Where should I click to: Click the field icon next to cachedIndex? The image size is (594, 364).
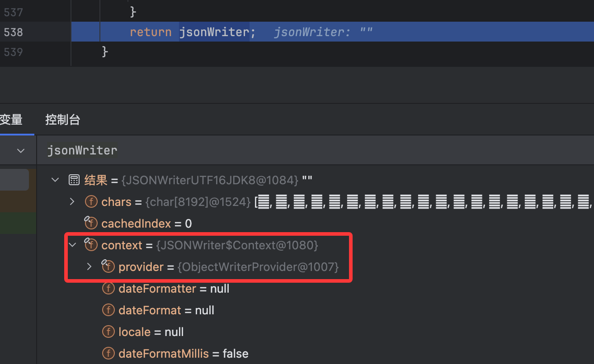[91, 223]
